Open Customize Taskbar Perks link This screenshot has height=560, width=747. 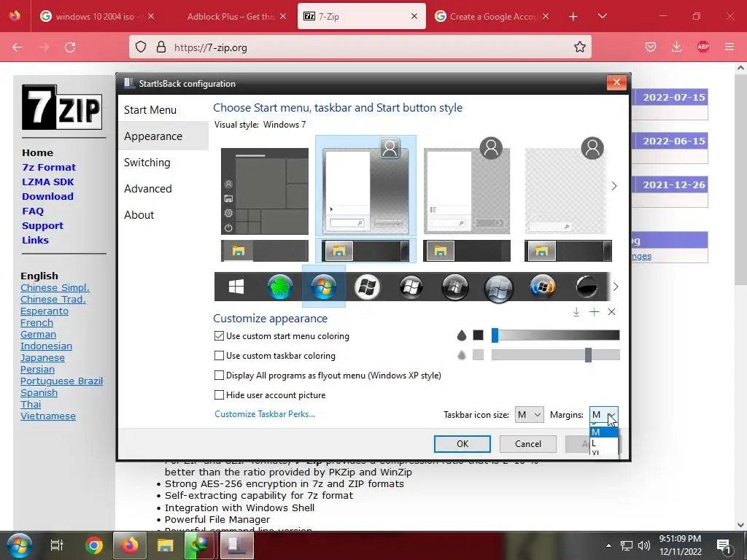[264, 414]
